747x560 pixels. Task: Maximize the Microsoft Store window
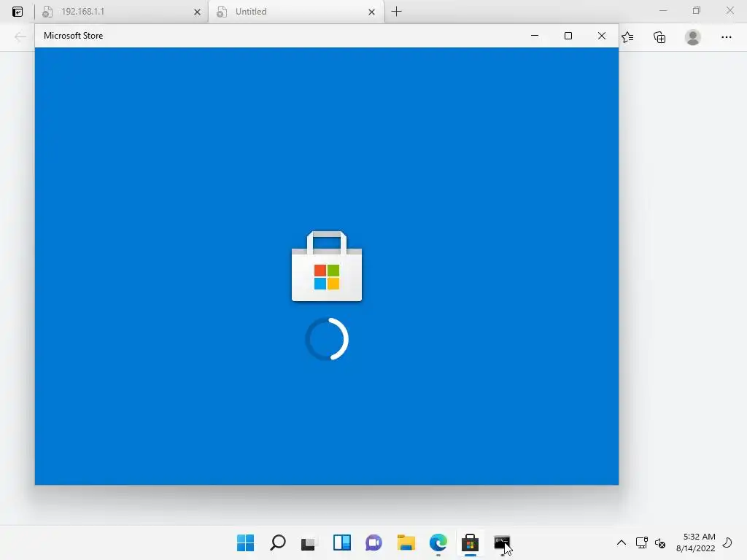[x=568, y=36]
